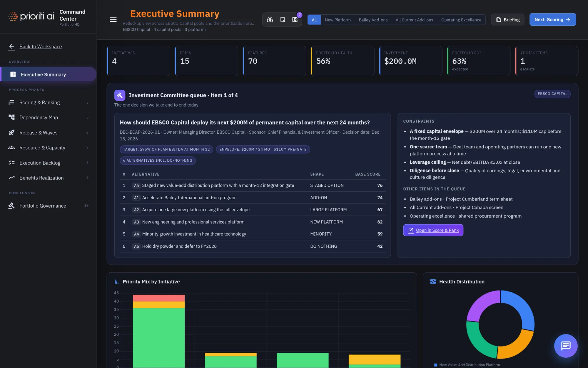This screenshot has width=588, height=368.
Task: Click the binoculars view icon
Action: 270,20
